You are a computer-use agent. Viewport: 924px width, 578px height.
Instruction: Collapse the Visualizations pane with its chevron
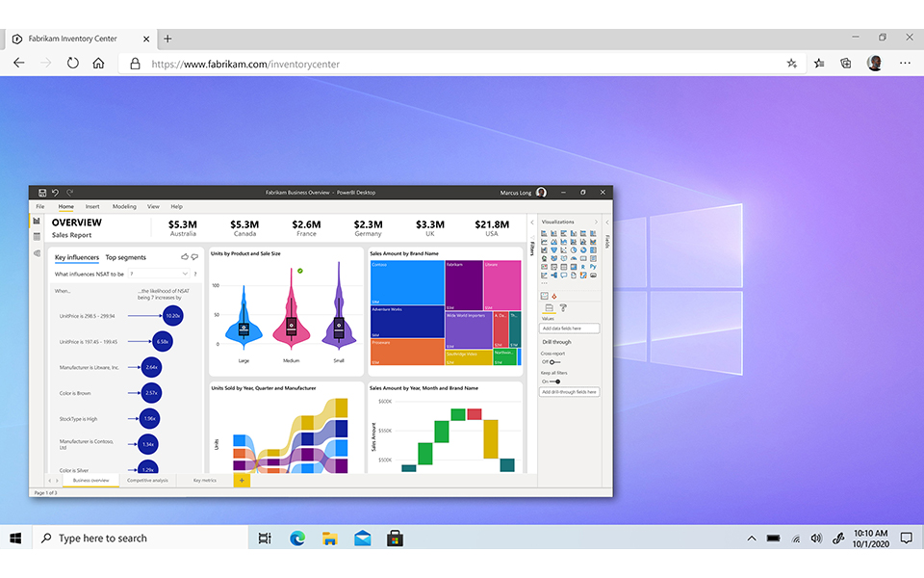tap(596, 222)
